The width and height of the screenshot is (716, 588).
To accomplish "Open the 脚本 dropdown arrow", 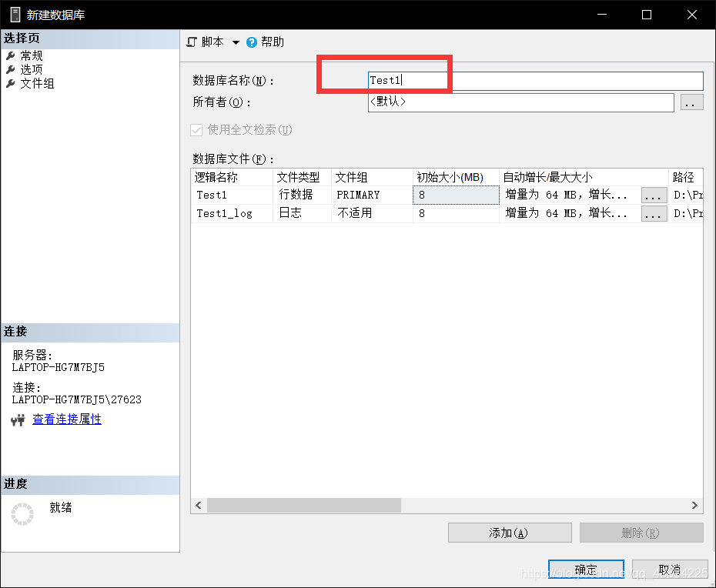I will pyautogui.click(x=236, y=42).
